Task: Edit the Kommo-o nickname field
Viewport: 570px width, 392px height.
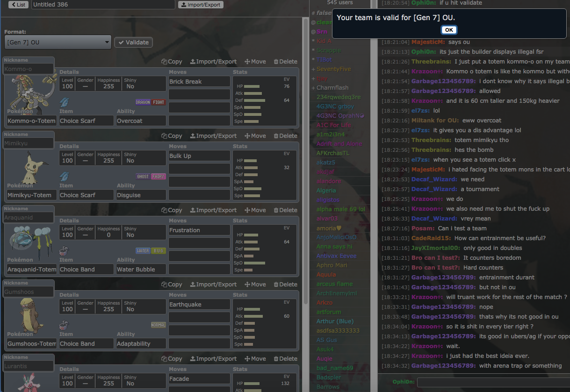Action: click(29, 69)
